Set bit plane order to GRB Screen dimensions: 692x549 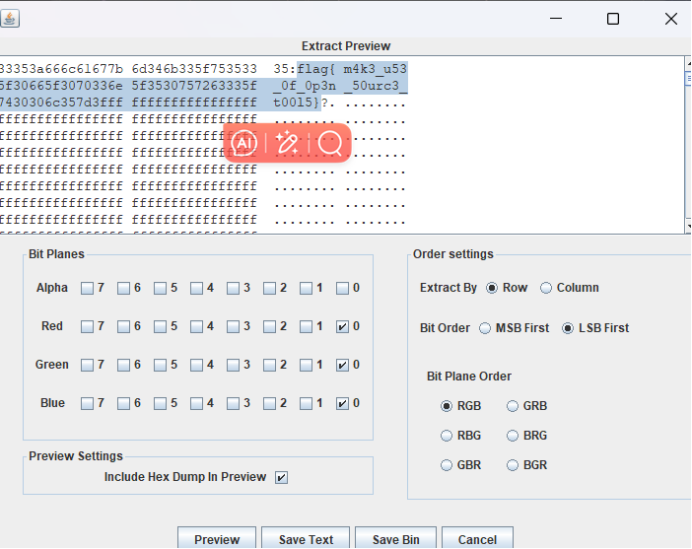[x=512, y=406]
